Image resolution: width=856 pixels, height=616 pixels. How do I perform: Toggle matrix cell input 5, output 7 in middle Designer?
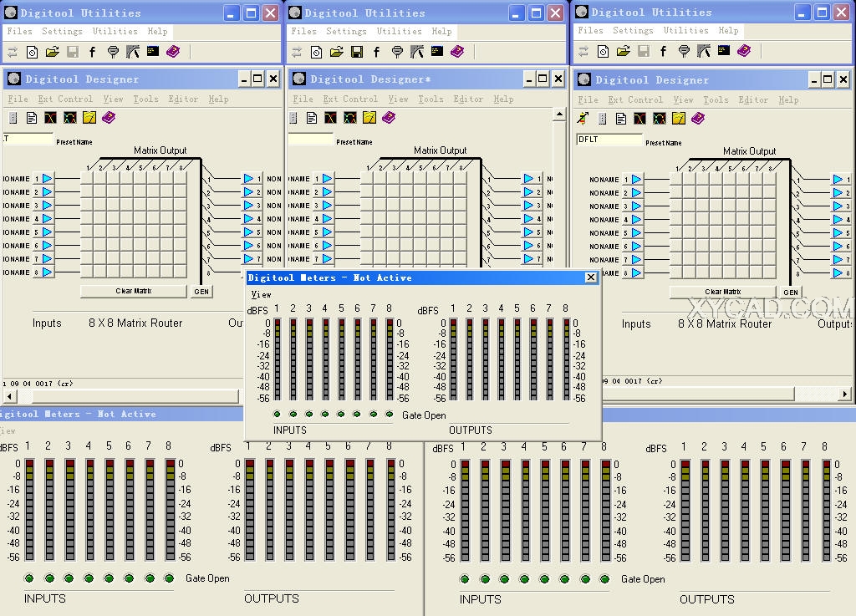[446, 232]
